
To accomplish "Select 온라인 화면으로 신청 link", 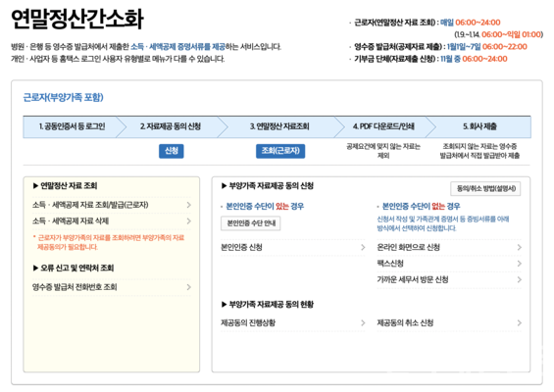I will [x=449, y=247].
